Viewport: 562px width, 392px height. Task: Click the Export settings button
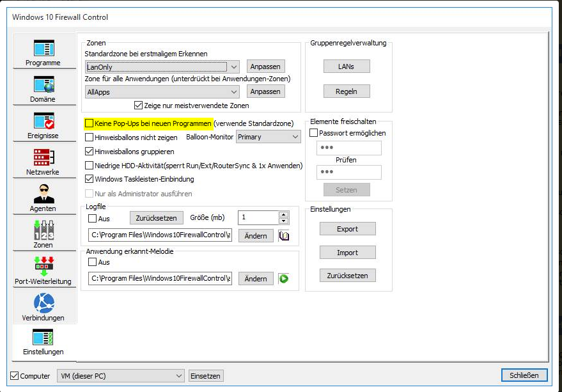(x=347, y=229)
